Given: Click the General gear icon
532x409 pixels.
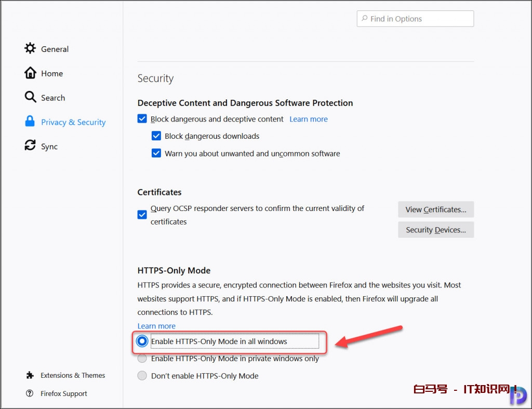Looking at the screenshot, I should tap(30, 48).
